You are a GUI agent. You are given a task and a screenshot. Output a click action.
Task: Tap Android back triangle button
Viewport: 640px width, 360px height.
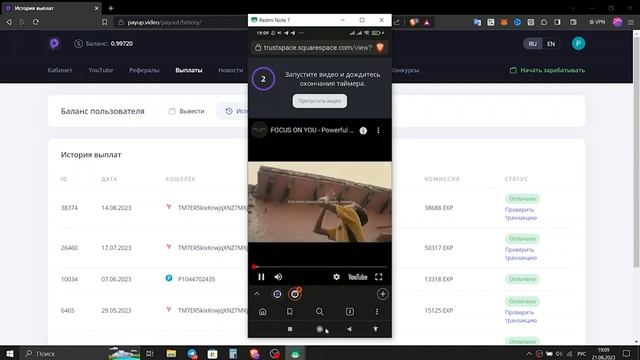point(349,329)
